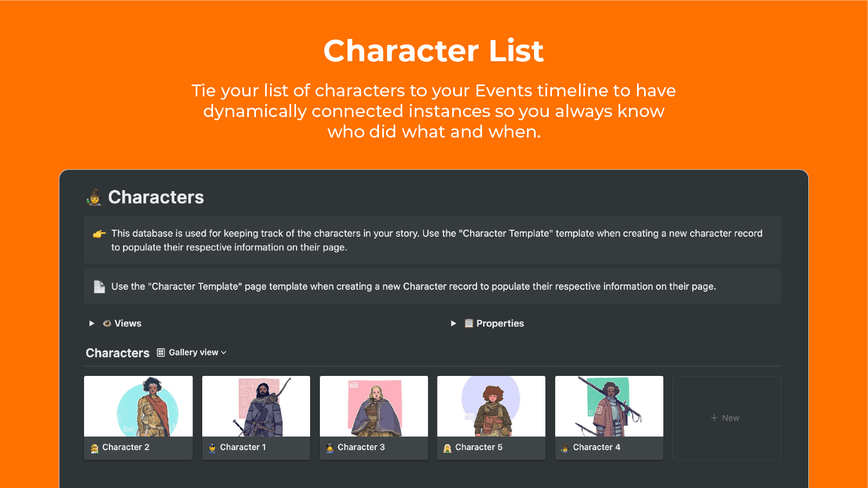Image resolution: width=868 pixels, height=488 pixels.
Task: Click the Character 5 emoji icon
Action: pos(447,448)
